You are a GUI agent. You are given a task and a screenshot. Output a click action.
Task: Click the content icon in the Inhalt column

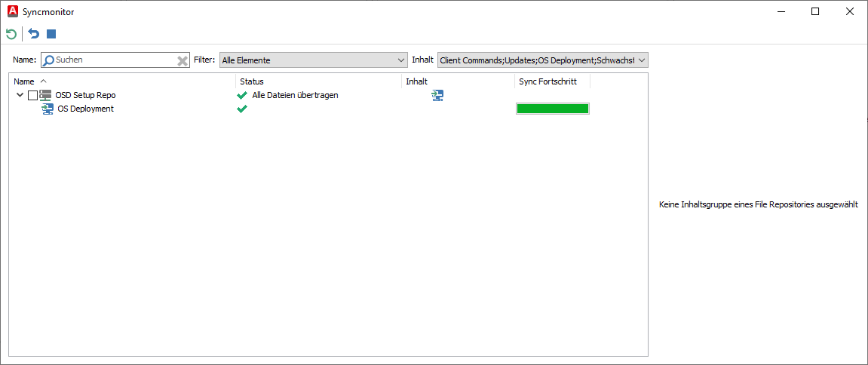point(437,95)
